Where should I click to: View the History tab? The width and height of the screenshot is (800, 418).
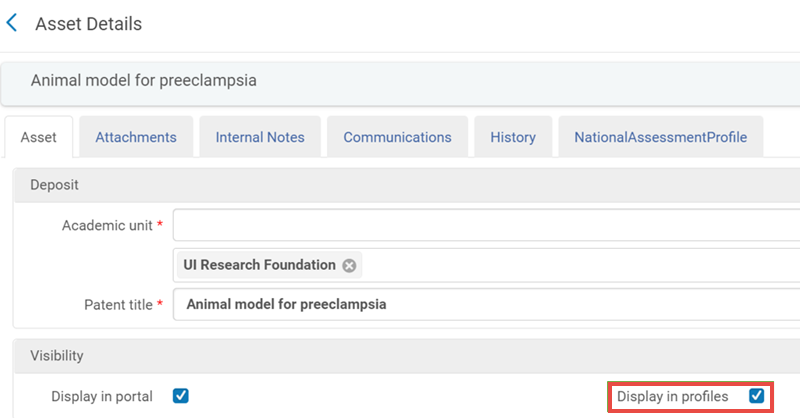point(513,137)
